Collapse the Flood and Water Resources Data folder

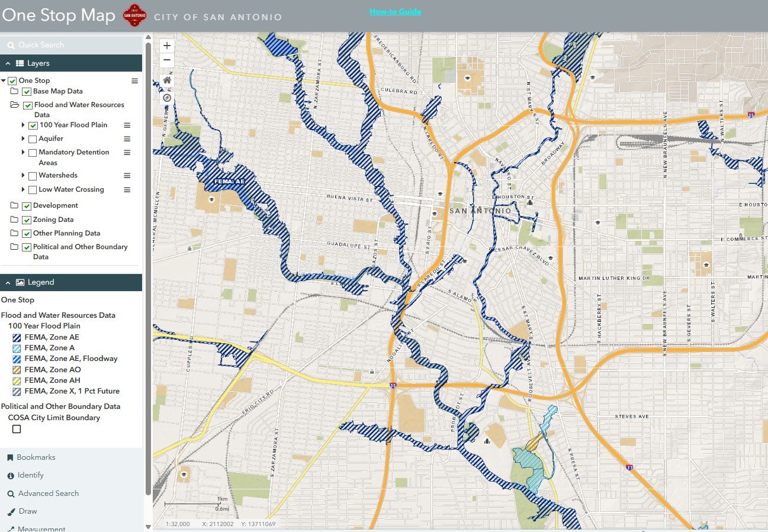(15, 104)
